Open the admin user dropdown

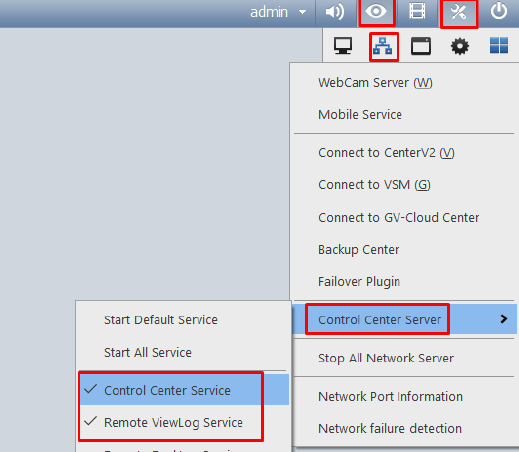click(x=278, y=12)
